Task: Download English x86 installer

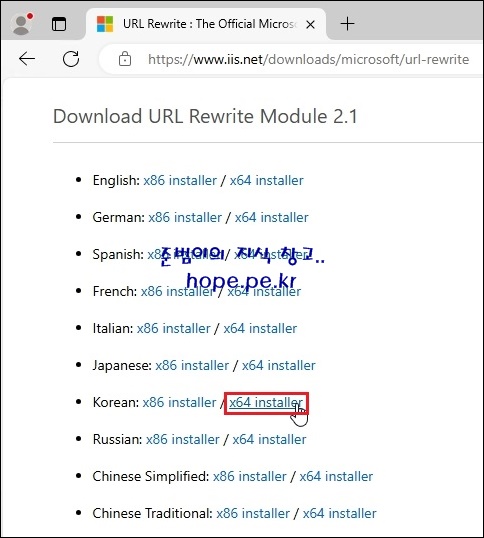Action: 180,180
